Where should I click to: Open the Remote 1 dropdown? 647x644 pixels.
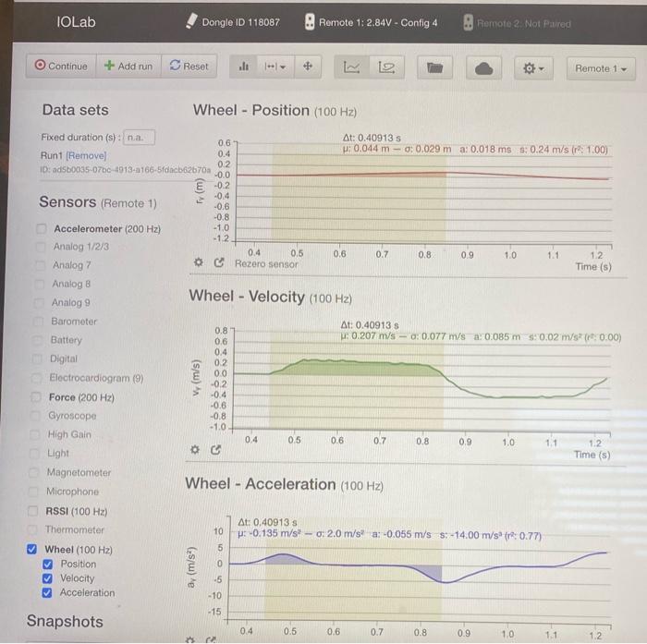click(601, 68)
